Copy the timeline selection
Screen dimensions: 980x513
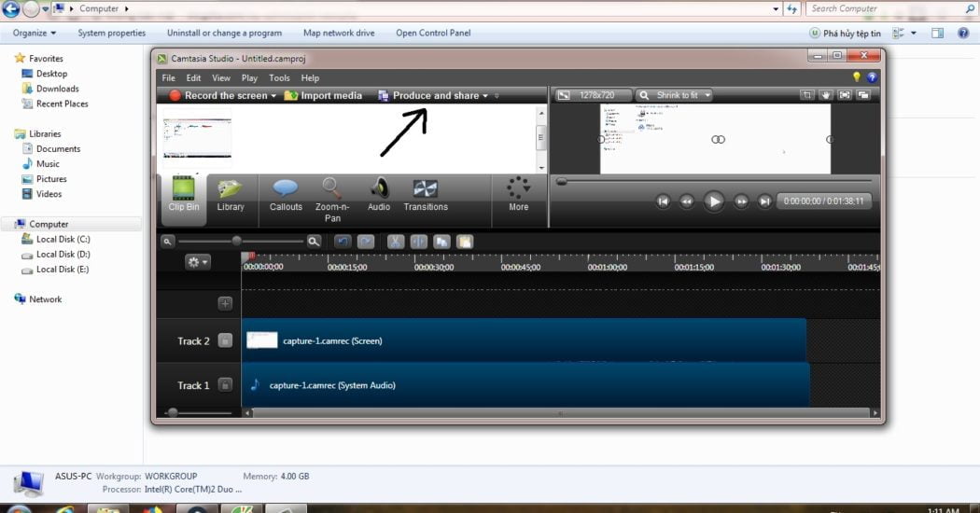pos(441,242)
